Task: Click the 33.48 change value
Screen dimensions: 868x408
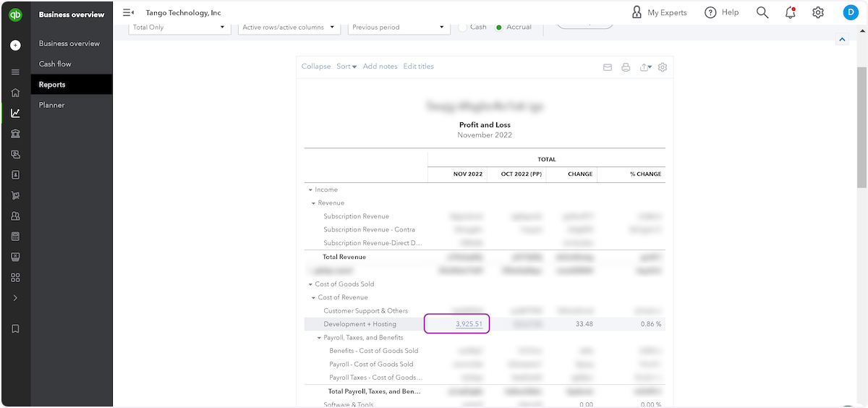Action: coord(584,324)
